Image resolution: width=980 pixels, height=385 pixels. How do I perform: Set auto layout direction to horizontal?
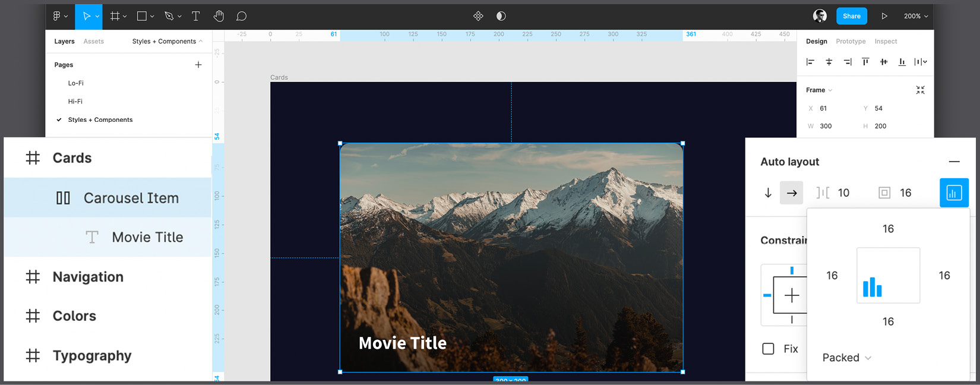792,192
